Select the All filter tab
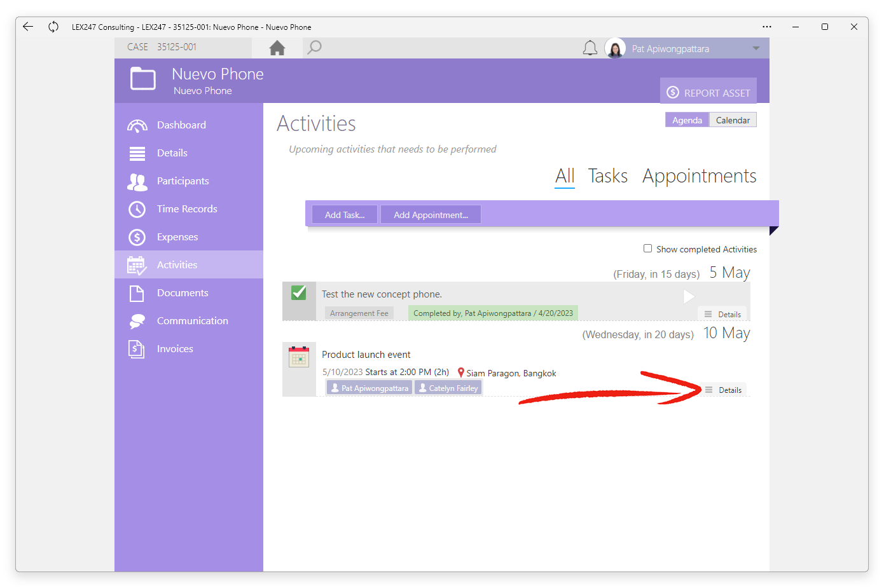 click(565, 176)
